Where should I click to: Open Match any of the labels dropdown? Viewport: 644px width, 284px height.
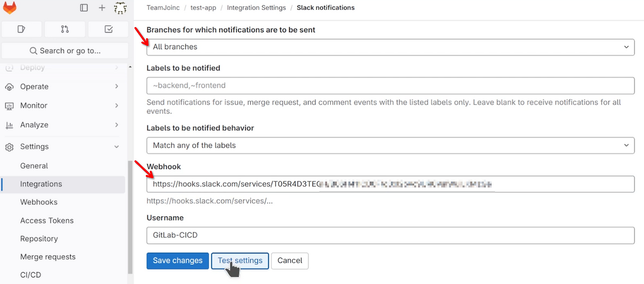click(390, 145)
